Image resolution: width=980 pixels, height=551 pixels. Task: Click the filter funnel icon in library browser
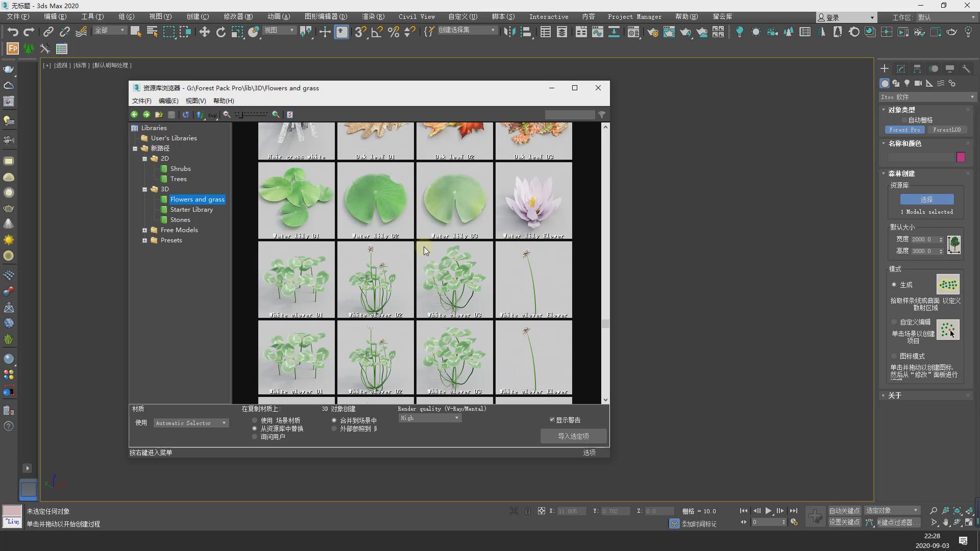click(602, 115)
